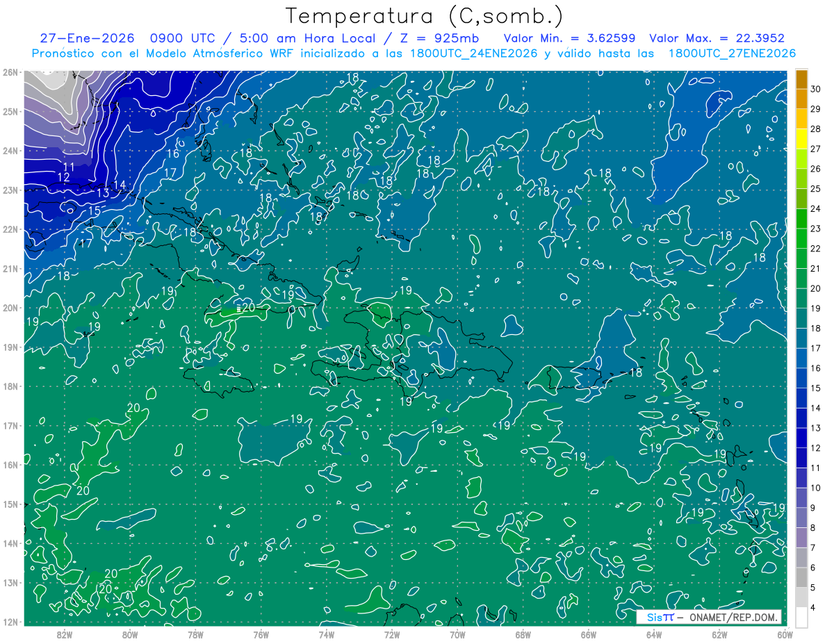This screenshot has height=644, width=834.
Task: Click the 70W longitude axis label
Action: [457, 636]
